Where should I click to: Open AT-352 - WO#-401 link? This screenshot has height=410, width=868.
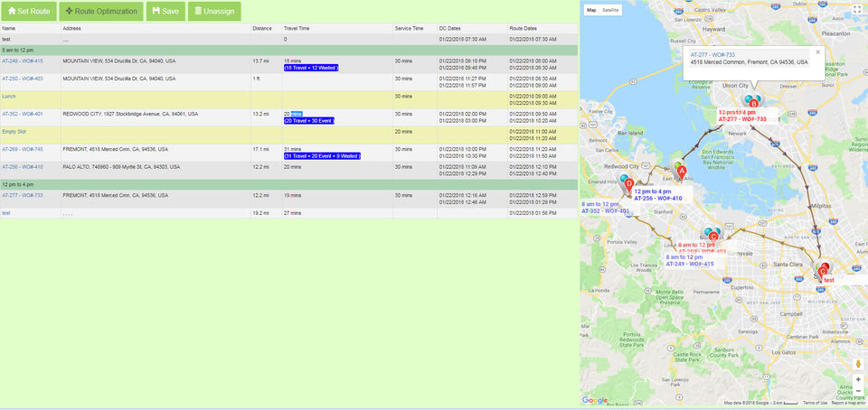pos(22,114)
